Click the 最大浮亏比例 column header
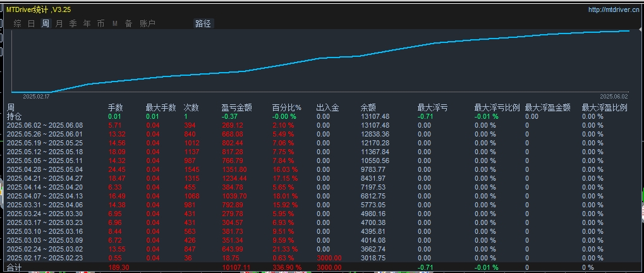 pyautogui.click(x=497, y=107)
